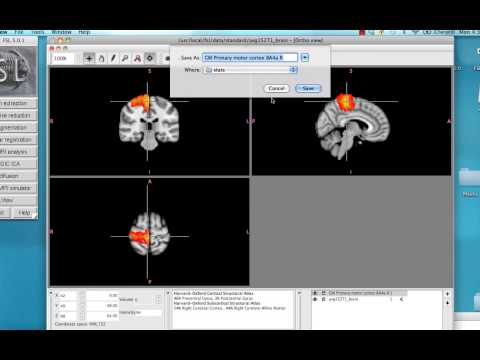Click the Save button in the dialog
The image size is (480, 360).
point(308,88)
